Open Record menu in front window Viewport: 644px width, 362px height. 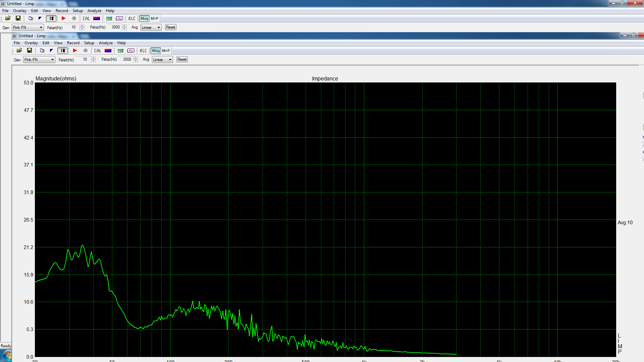(x=73, y=43)
